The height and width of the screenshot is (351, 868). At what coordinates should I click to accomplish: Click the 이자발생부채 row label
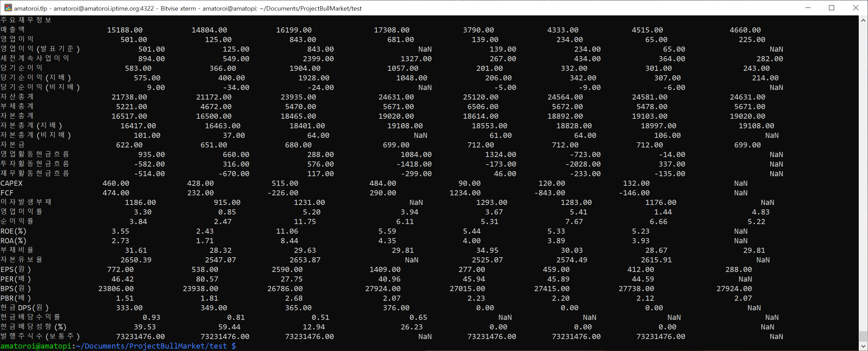pyautogui.click(x=26, y=202)
